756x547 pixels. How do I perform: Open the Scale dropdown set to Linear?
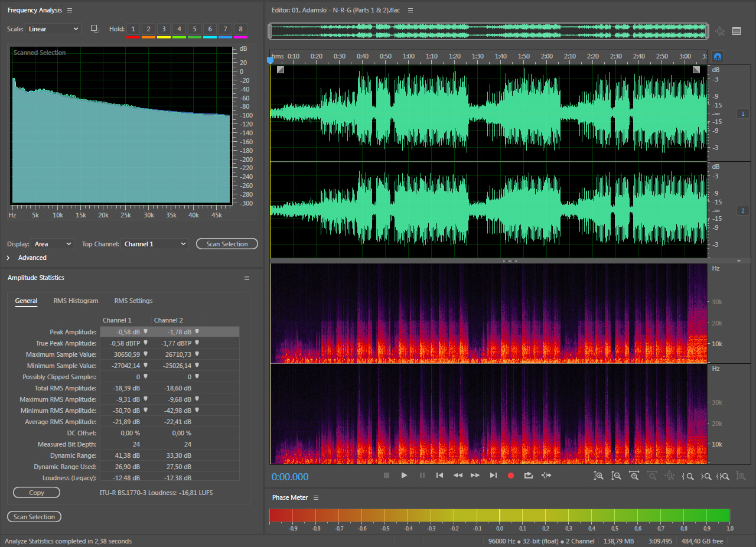53,29
